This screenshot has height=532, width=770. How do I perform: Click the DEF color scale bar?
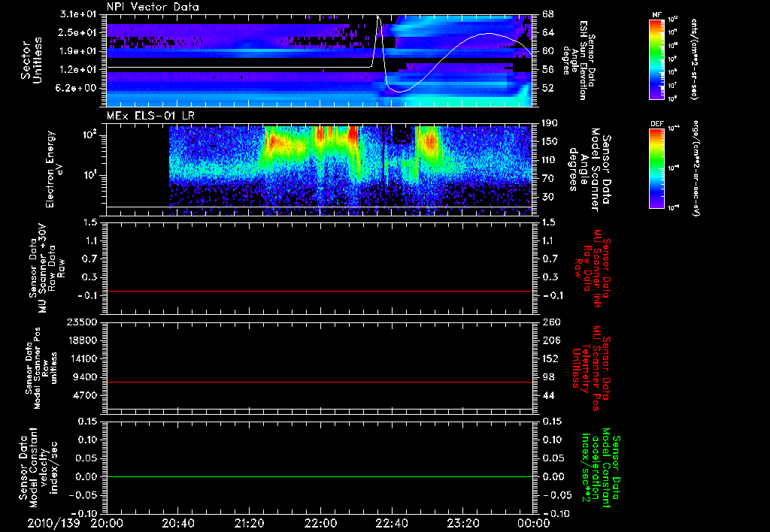pyautogui.click(x=657, y=168)
